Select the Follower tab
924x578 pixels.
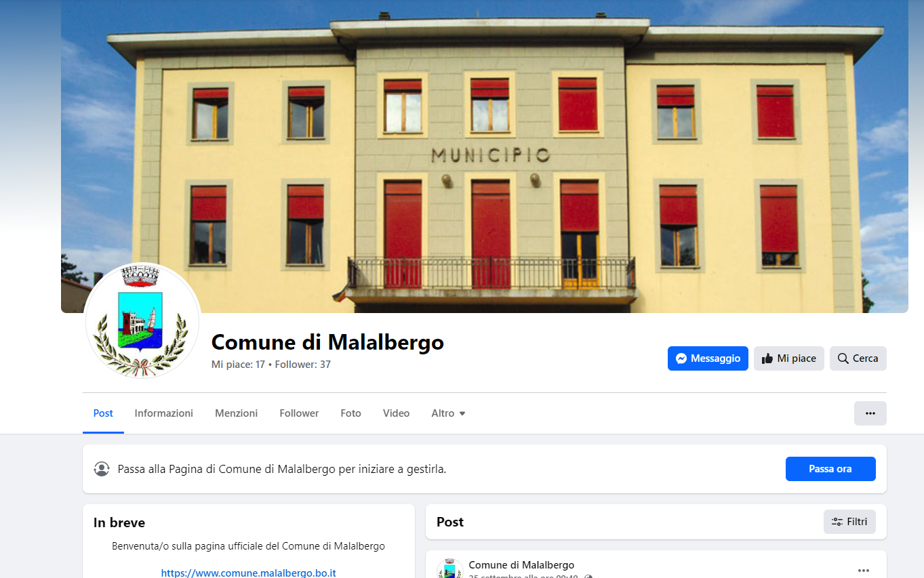(299, 413)
